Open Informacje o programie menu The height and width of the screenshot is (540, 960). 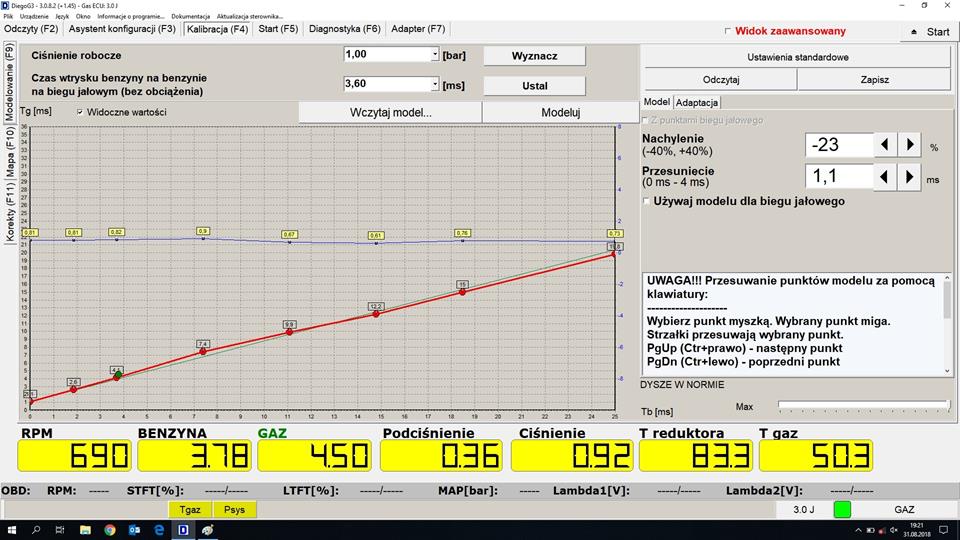click(130, 17)
